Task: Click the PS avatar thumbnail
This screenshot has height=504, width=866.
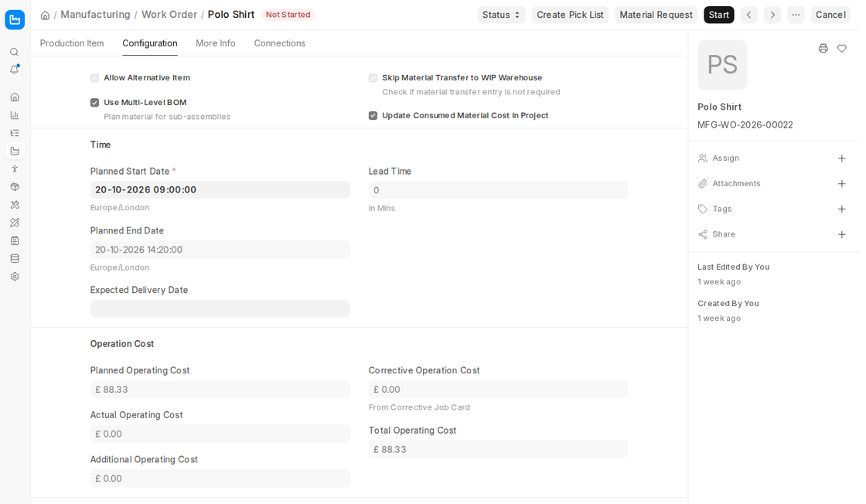Action: pyautogui.click(x=722, y=65)
